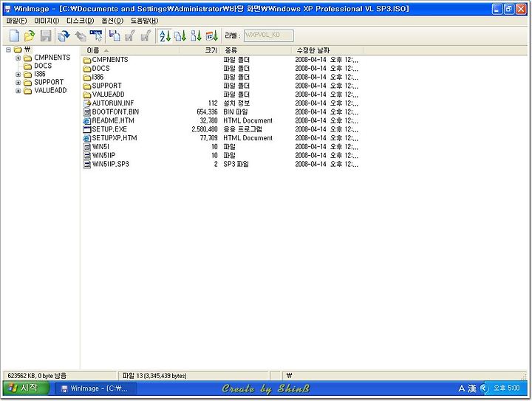Select the VALUEADD folder label in the tree

coord(50,91)
